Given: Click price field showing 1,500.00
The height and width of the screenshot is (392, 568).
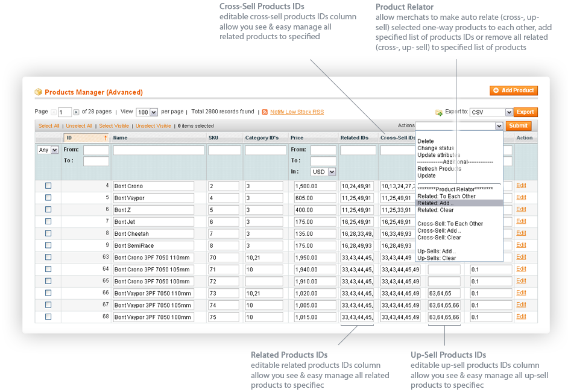Looking at the screenshot, I should (x=315, y=186).
